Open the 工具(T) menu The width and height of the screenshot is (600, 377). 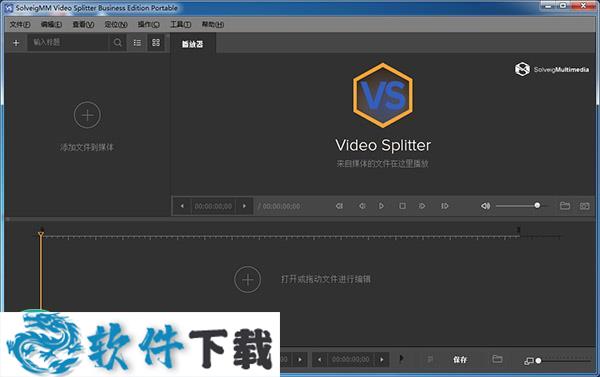pyautogui.click(x=181, y=24)
